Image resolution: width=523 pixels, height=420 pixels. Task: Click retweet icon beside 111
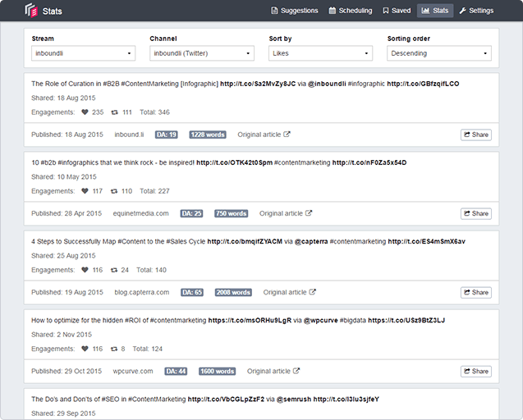point(114,112)
